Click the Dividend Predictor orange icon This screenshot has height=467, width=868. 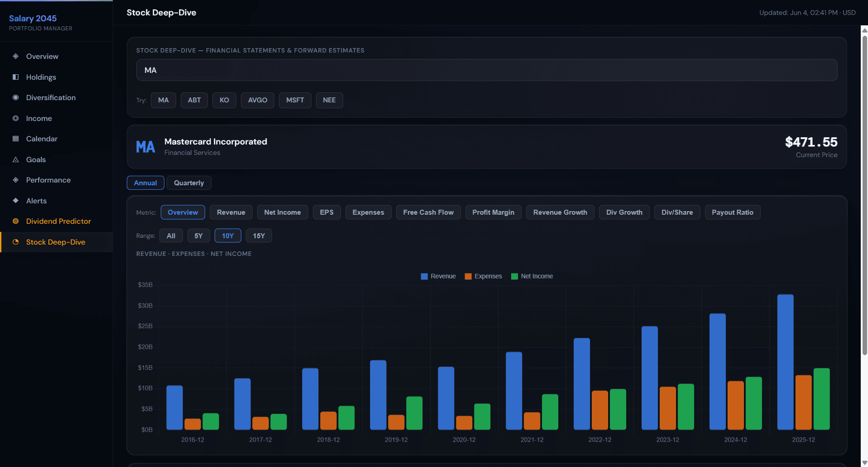click(x=16, y=221)
